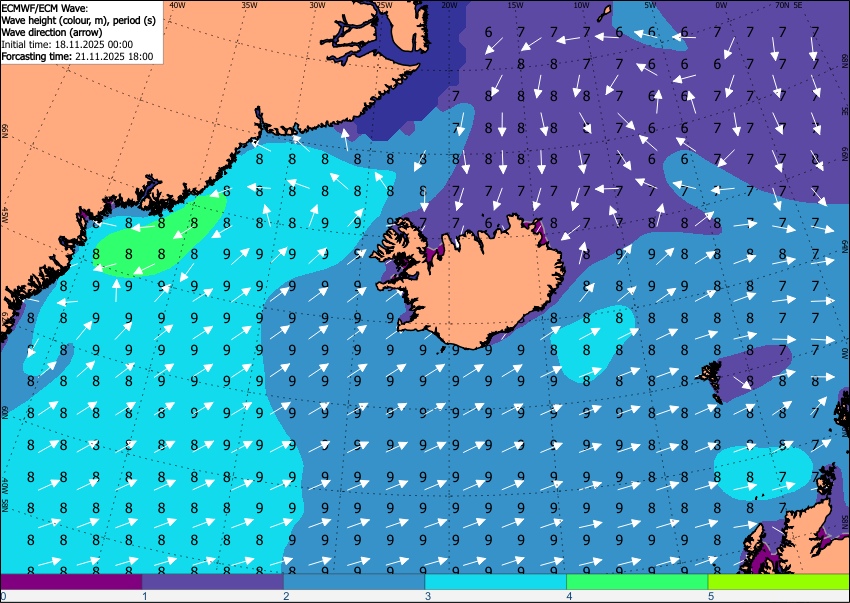
Task: Click the '10W' longitude label
Action: [581, 5]
